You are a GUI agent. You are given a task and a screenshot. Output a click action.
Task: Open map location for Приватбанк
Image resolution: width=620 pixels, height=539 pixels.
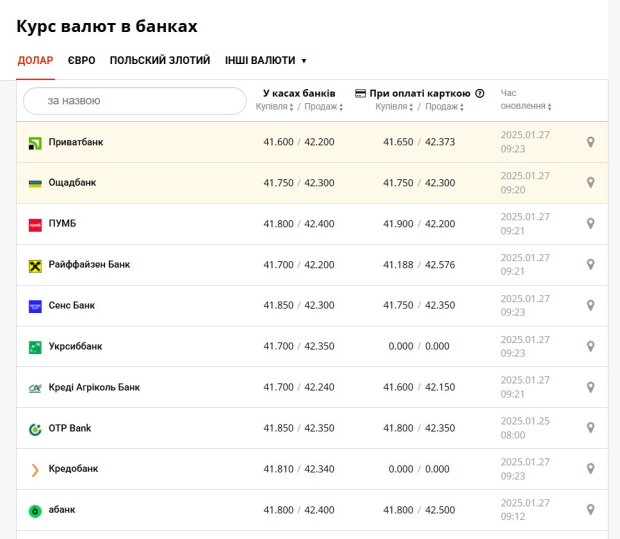coord(590,142)
